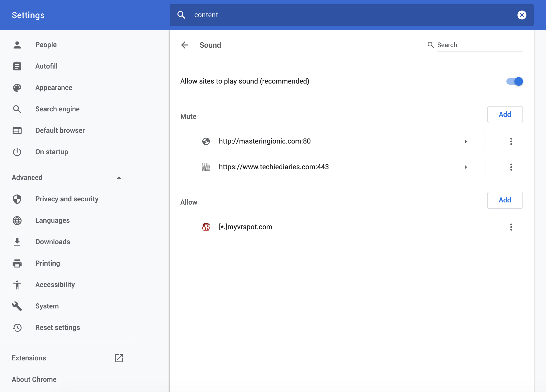Click the magnifier icon beside the Sound page's Search field
Image resolution: width=546 pixels, height=392 pixels.
pyautogui.click(x=431, y=45)
